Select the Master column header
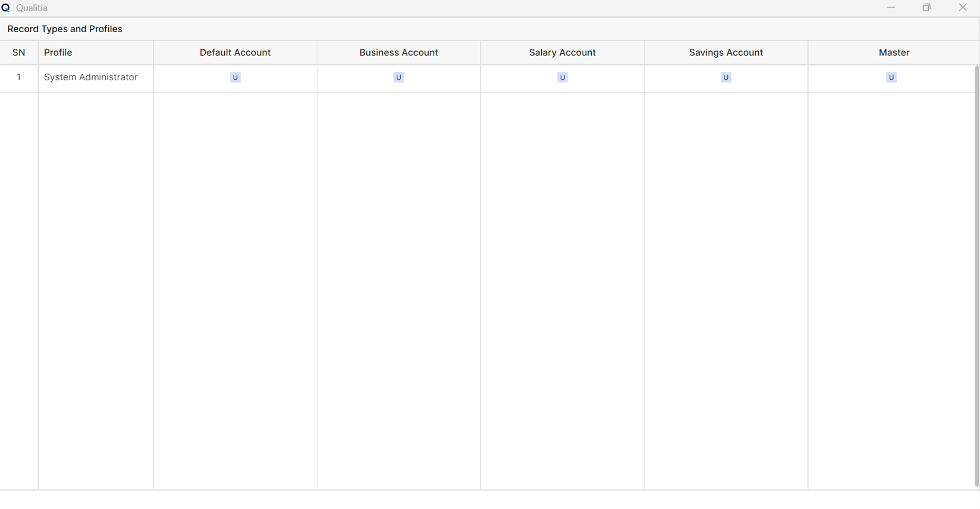Screen dimensions: 980x509 (894, 52)
